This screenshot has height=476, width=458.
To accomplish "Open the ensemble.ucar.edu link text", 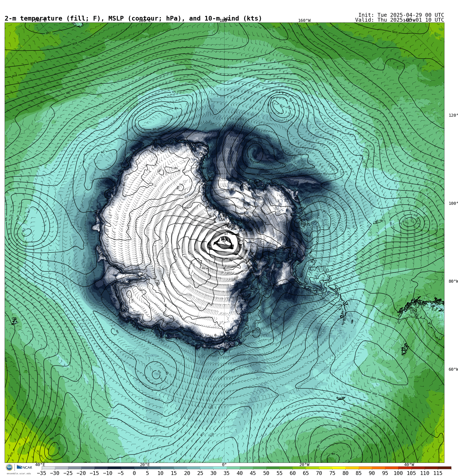I will click(19, 474).
